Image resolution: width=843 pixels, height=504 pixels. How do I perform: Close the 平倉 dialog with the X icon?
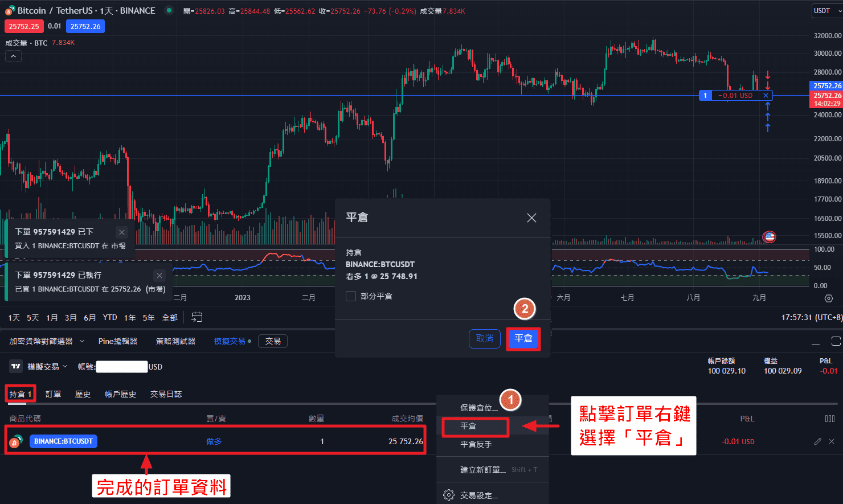(531, 218)
